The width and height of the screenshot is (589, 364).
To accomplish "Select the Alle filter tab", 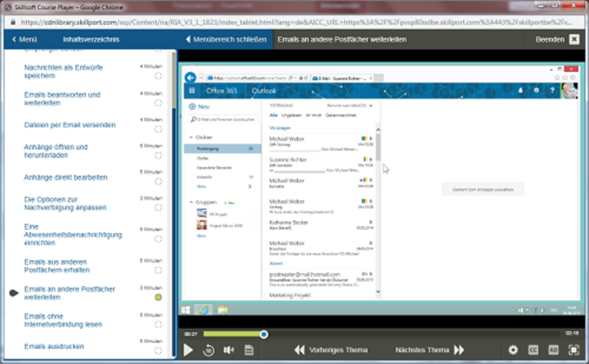I will click(273, 116).
